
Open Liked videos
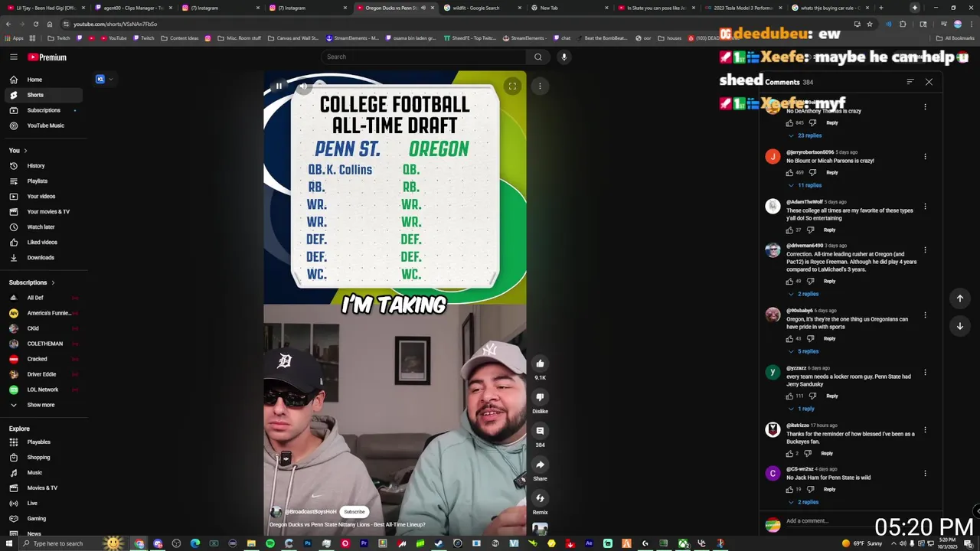[43, 243]
